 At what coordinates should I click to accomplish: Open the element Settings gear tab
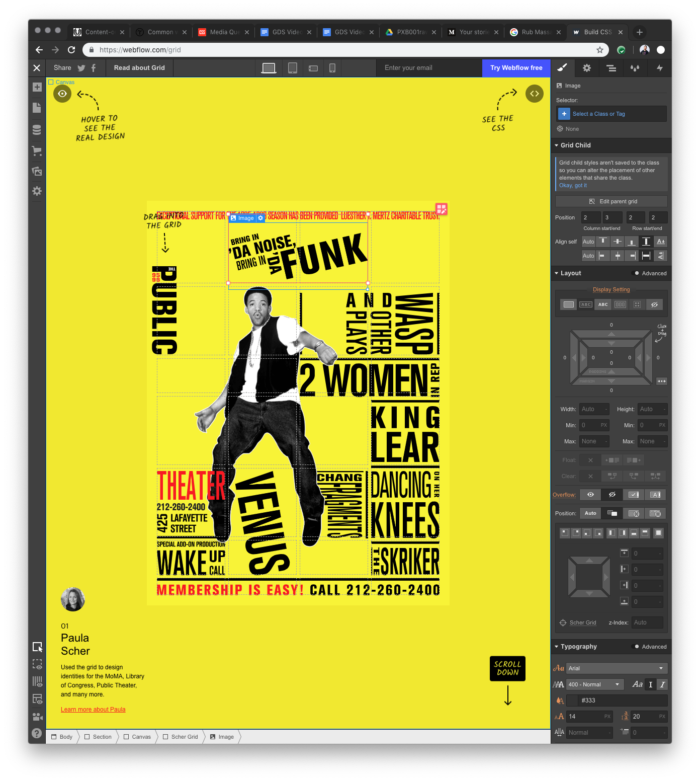587,67
